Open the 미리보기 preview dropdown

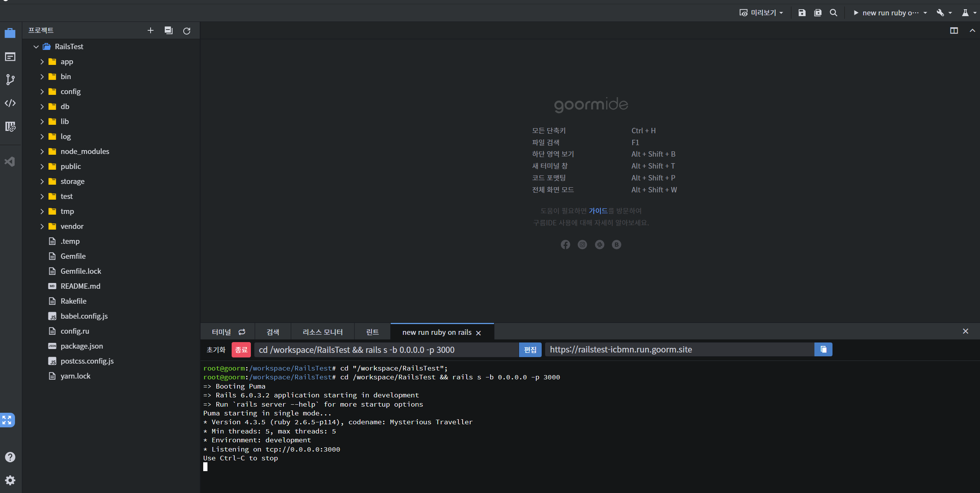[761, 13]
